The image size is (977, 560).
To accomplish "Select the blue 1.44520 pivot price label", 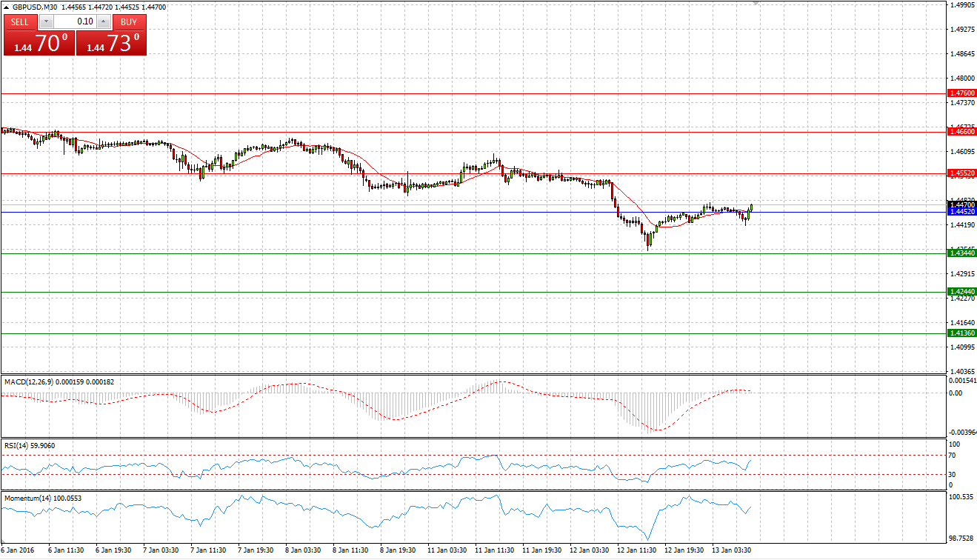I will (963, 211).
